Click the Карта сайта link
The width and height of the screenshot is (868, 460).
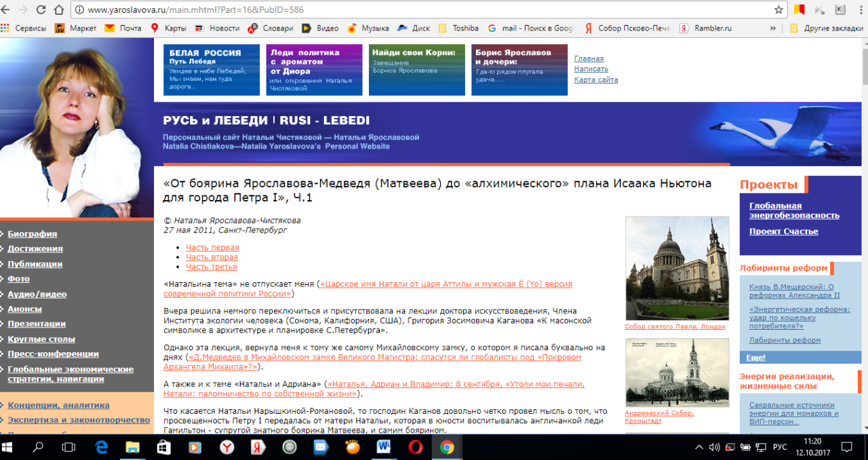(x=596, y=79)
